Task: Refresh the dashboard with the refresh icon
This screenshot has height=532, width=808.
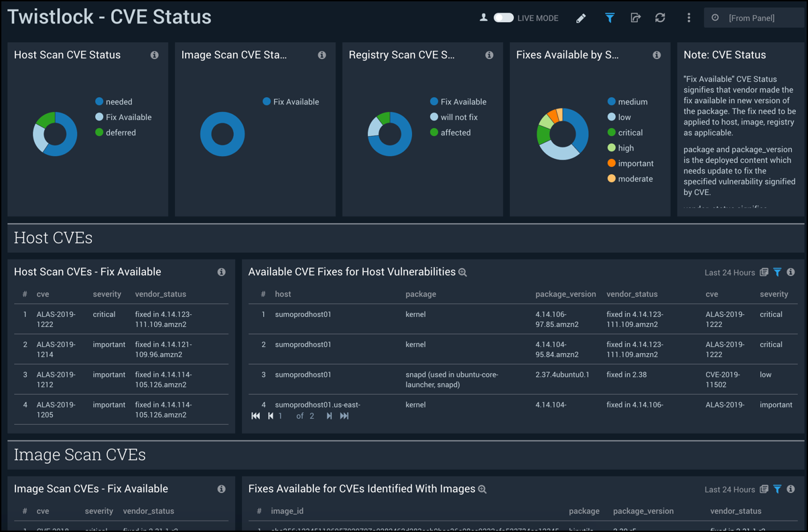Action: (660, 17)
